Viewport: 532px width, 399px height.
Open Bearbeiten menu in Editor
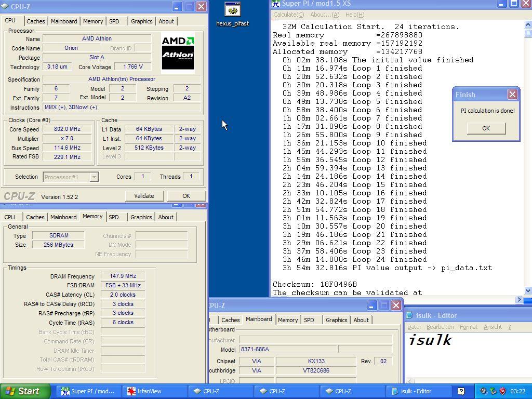(x=440, y=327)
